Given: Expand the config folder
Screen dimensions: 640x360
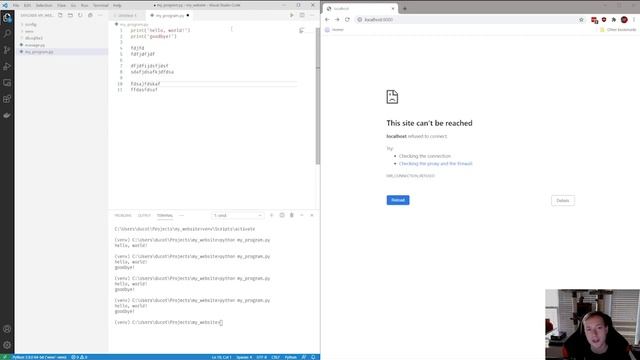Looking at the screenshot, I should 31,24.
